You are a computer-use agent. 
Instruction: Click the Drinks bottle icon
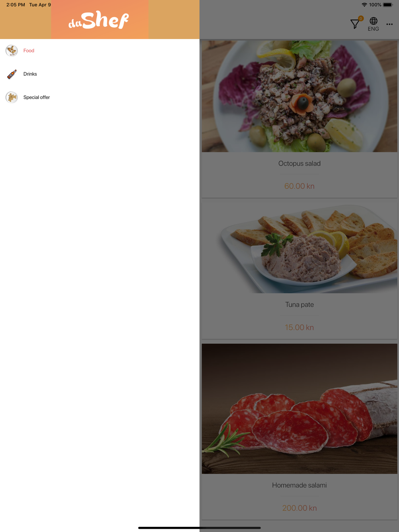click(x=12, y=74)
